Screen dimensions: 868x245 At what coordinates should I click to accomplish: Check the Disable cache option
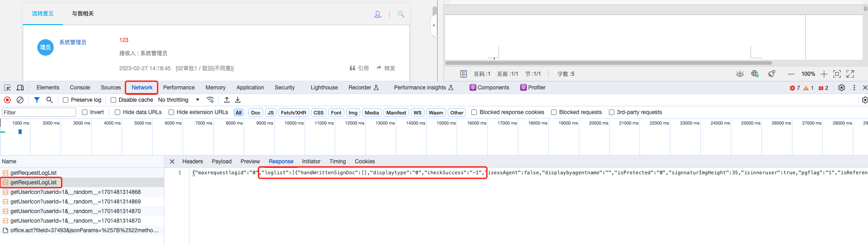tap(113, 100)
